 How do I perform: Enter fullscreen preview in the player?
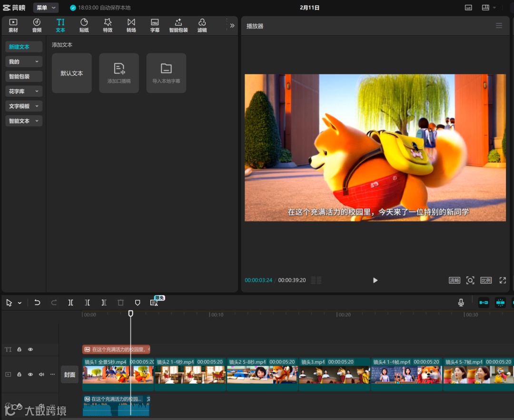pyautogui.click(x=503, y=280)
